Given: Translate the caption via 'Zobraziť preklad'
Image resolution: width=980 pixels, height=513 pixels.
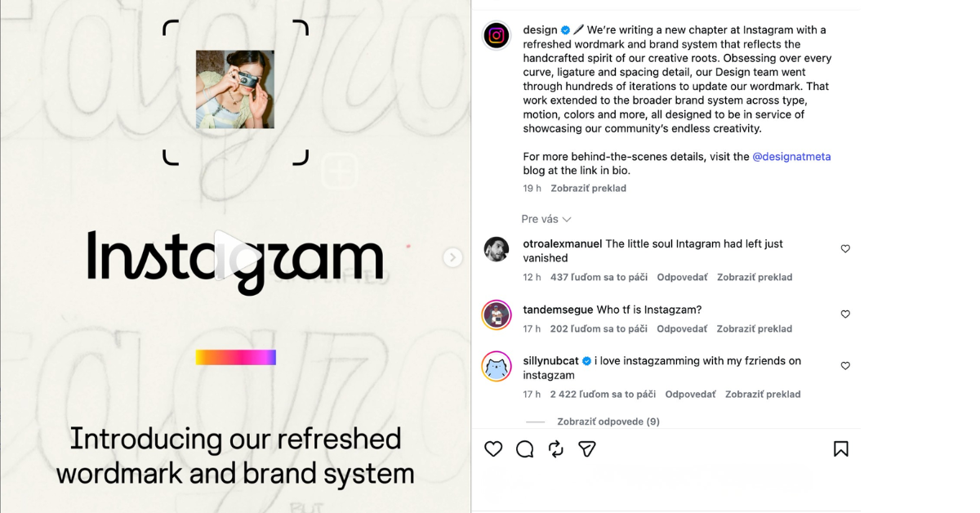Looking at the screenshot, I should (588, 188).
